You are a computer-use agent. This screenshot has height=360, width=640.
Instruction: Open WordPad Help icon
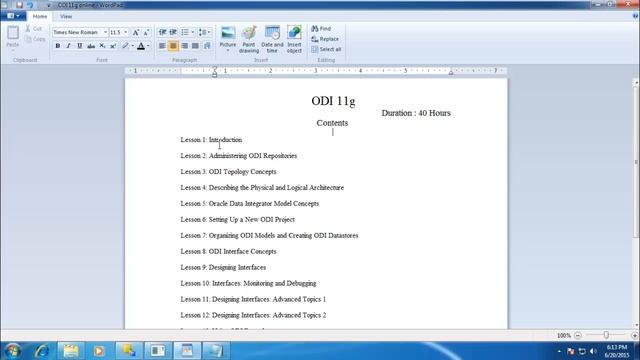tap(635, 16)
